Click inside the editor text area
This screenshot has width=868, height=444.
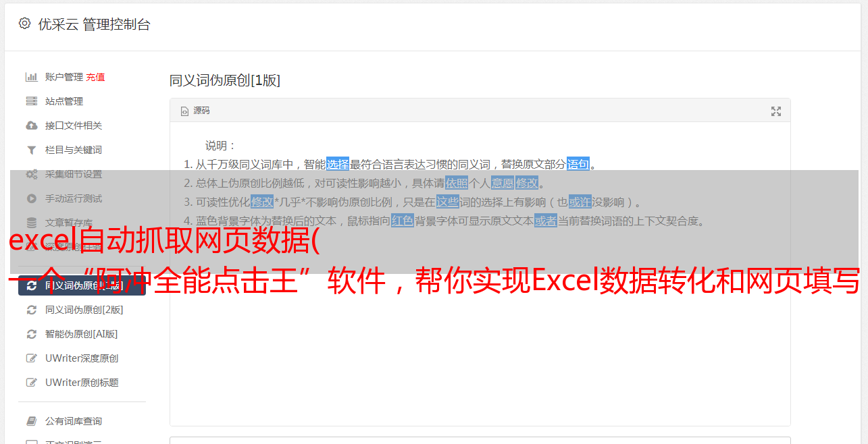click(480, 324)
